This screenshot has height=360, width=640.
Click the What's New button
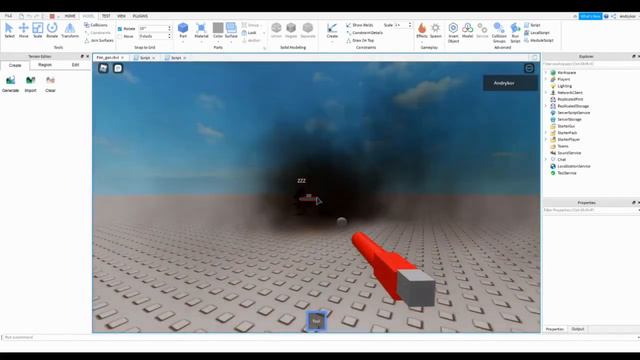[590, 16]
